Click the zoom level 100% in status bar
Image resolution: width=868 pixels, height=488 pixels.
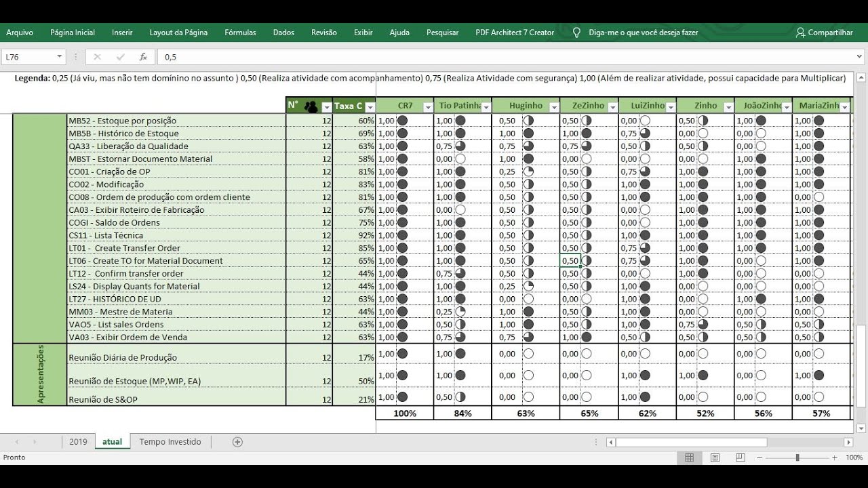point(854,457)
